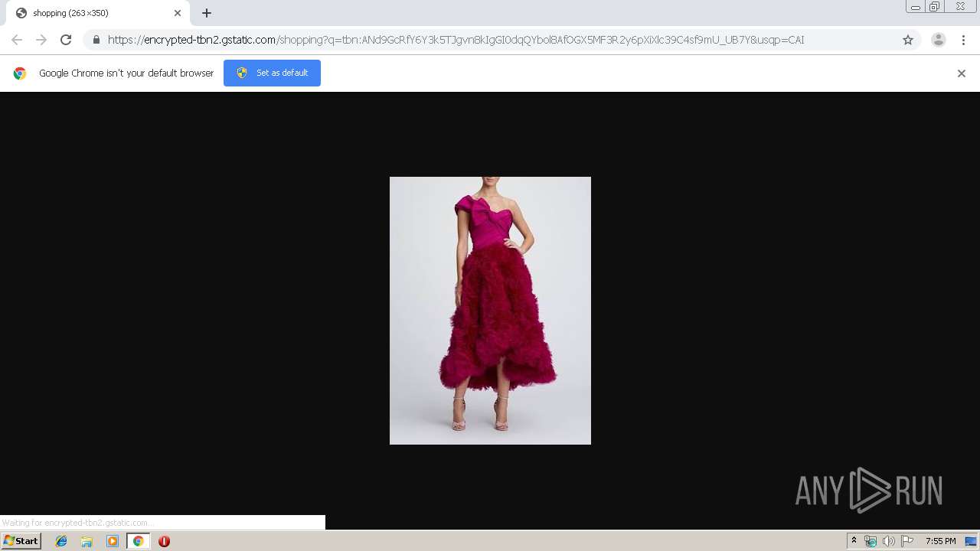Screen dimensions: 980x551
Task: Dismiss the default browser notification bar
Action: pyautogui.click(x=962, y=73)
